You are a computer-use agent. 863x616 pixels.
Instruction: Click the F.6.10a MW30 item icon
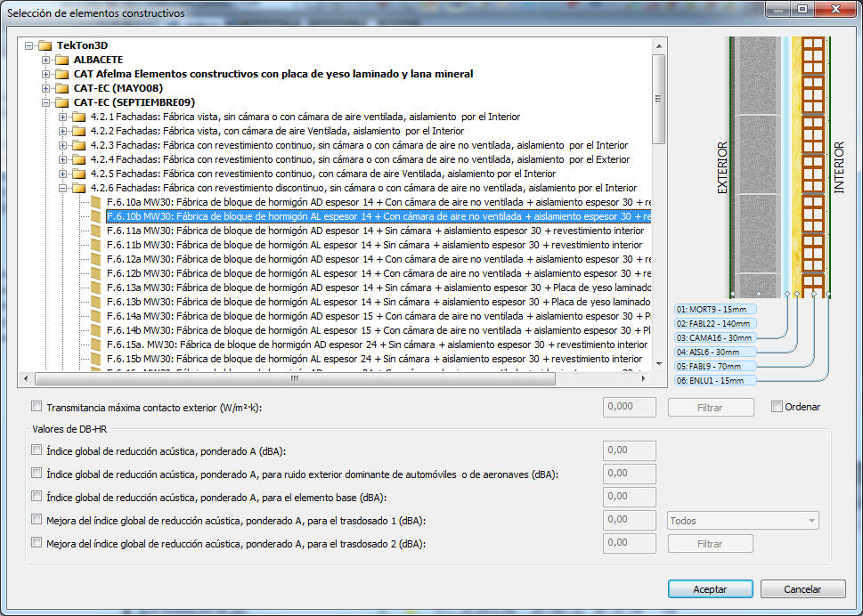[x=96, y=202]
